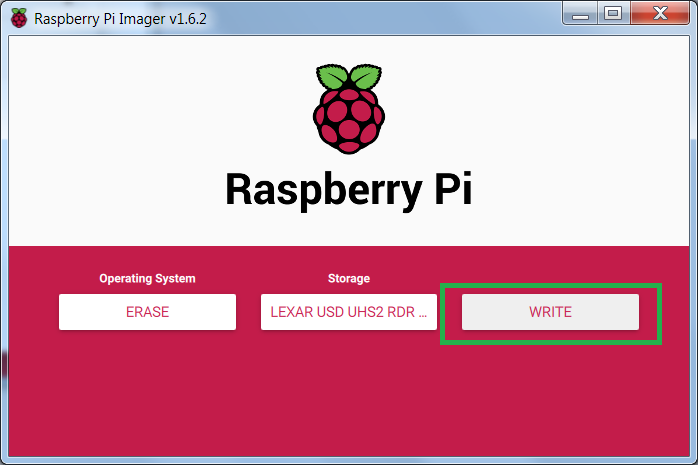Click the Raspberry Pi Imager title bar icon

pyautogui.click(x=19, y=18)
